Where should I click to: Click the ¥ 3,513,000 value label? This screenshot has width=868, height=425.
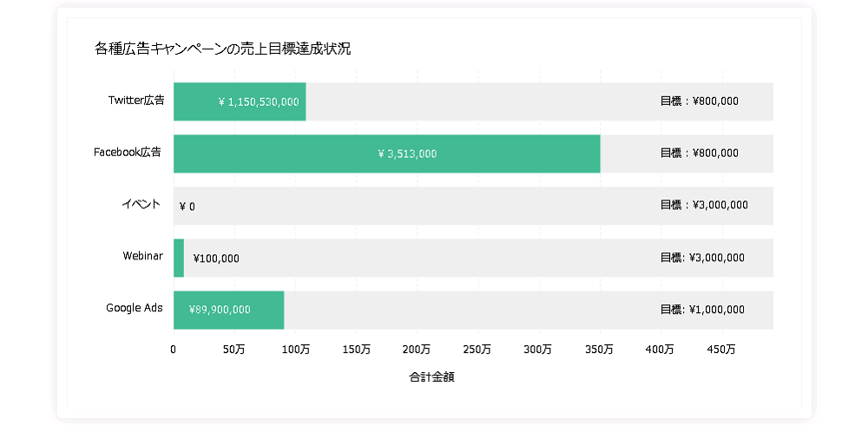point(407,154)
